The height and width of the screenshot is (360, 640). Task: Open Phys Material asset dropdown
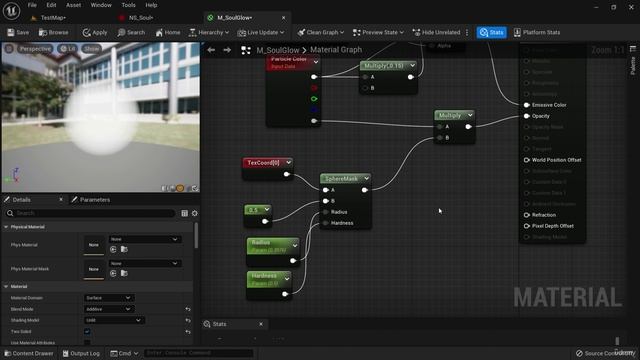coord(144,239)
